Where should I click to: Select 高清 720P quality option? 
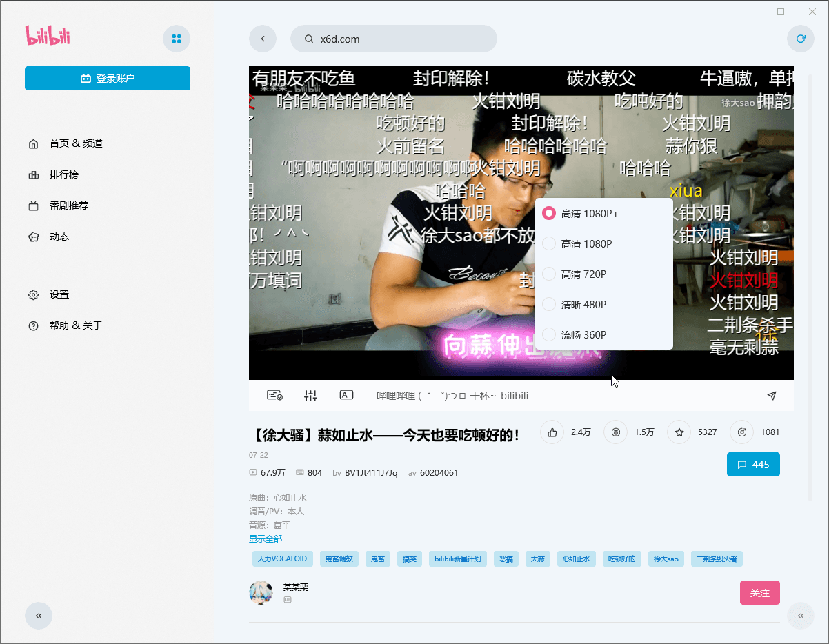point(583,274)
